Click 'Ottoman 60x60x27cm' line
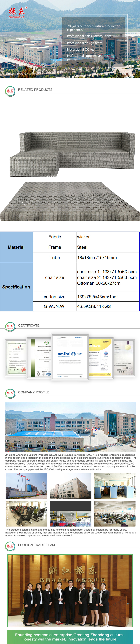Screen dimensions: 140x644 [99, 283]
